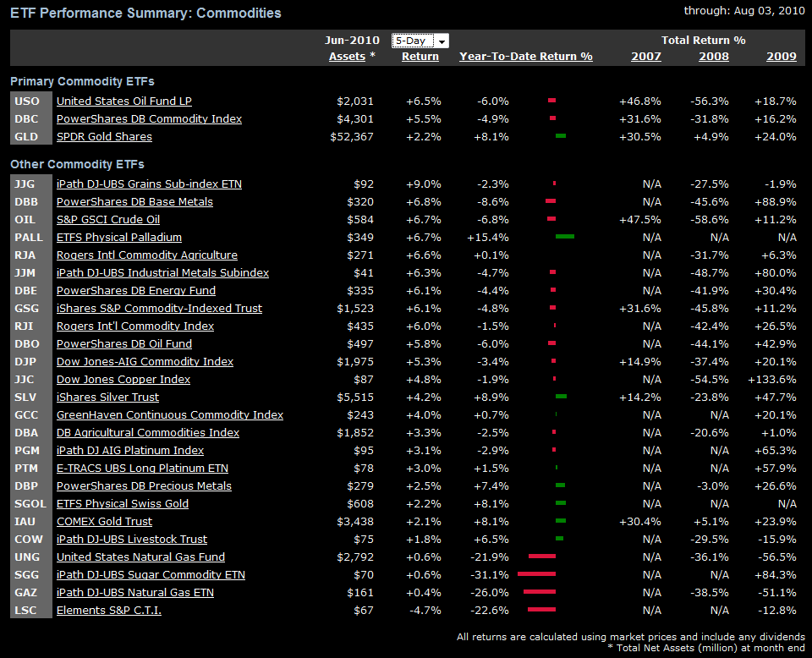The image size is (812, 658).
Task: Select the LSC ticker symbol cell
Action: (31, 611)
